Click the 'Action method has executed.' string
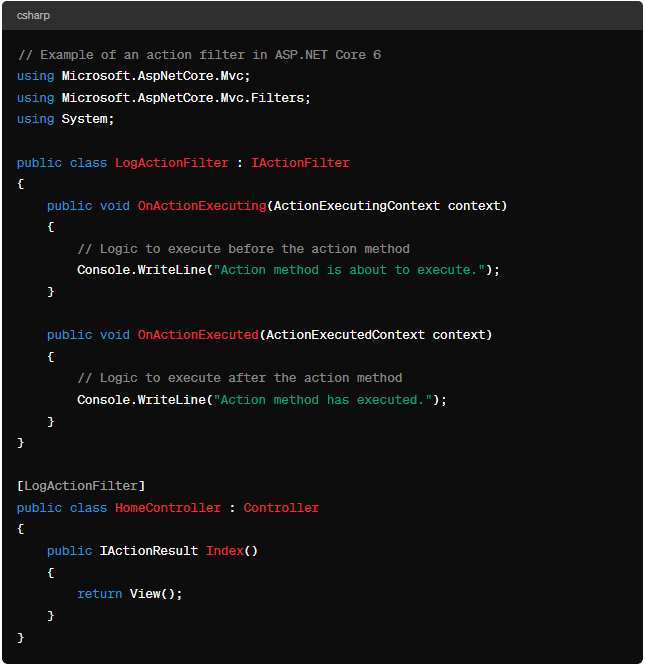Viewport: 645px width, 665px height. [x=323, y=400]
